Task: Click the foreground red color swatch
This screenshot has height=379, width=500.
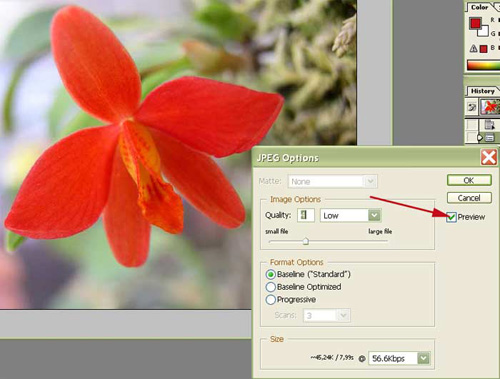Action: coord(475,23)
